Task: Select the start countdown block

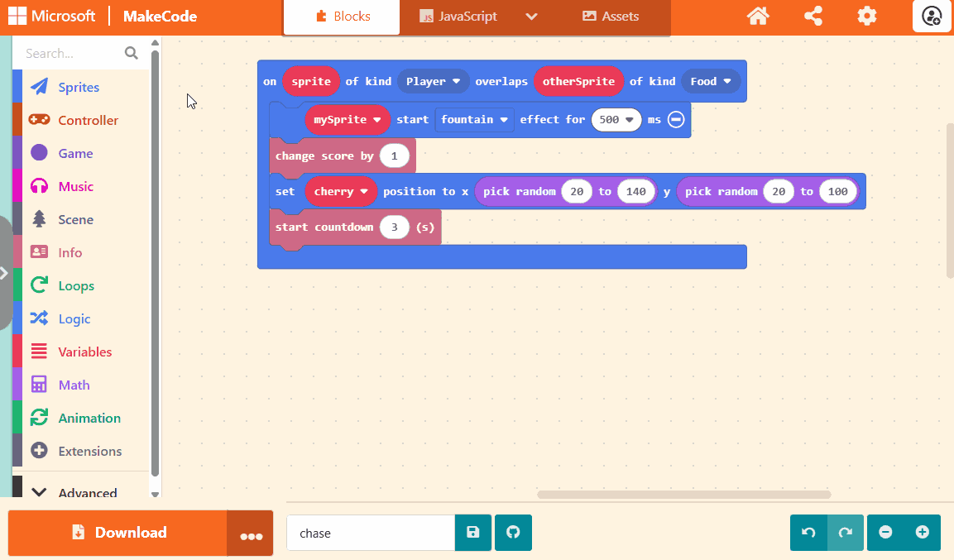Action: pyautogui.click(x=325, y=227)
